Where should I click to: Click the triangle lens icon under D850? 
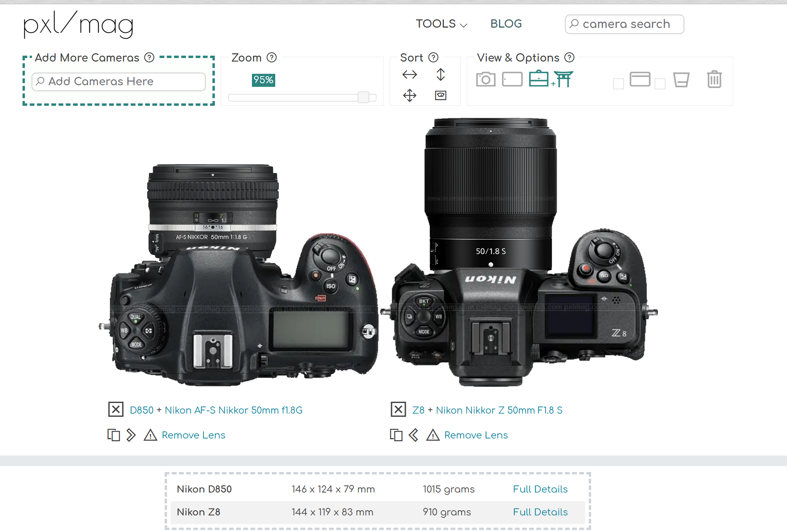[150, 435]
